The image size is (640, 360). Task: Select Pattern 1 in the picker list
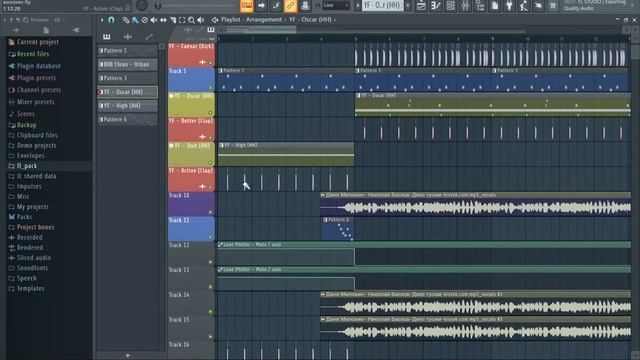click(x=127, y=51)
